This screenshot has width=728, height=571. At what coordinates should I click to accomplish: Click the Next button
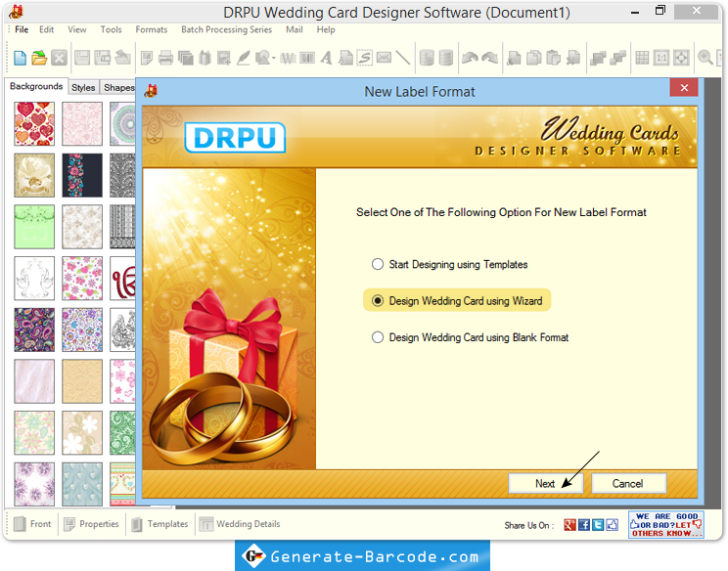(x=545, y=483)
